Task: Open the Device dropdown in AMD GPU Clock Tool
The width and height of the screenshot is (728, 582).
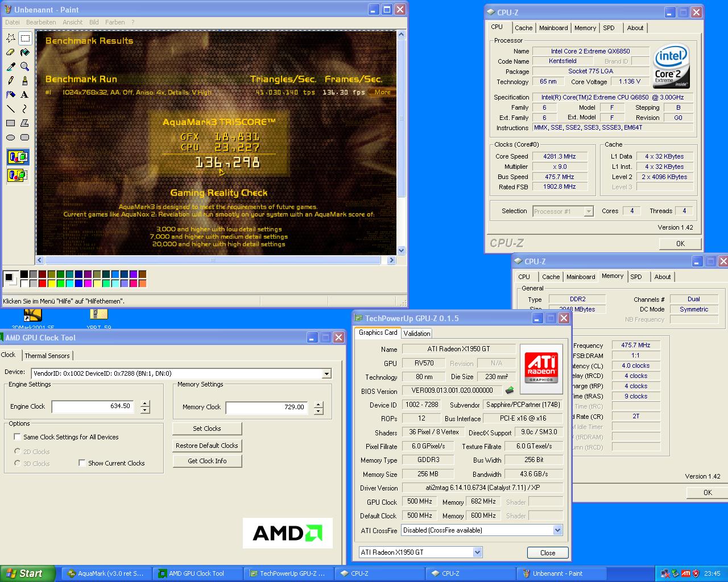Action: click(x=326, y=374)
